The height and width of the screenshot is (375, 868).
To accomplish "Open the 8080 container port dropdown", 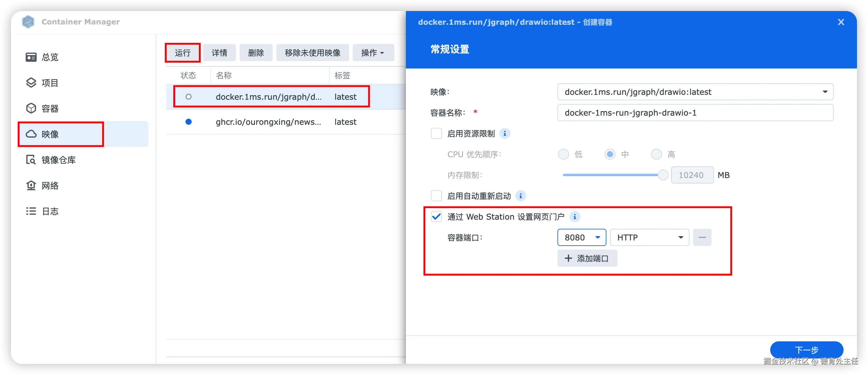I will (598, 237).
